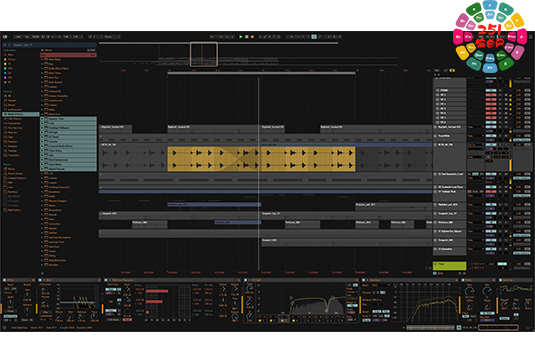The image size is (535, 363).
Task: Click the red browser search filter field
Action: (x=68, y=55)
